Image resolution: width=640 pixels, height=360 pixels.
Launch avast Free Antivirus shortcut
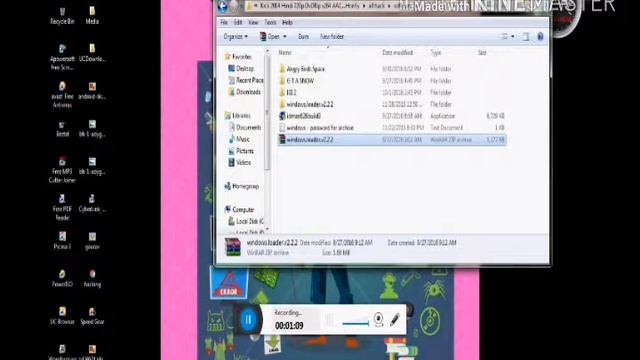tap(62, 95)
